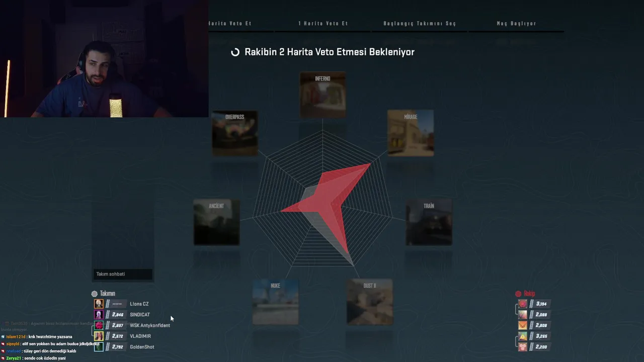
Task: Click the grey Takımın team icon
Action: [94, 294]
